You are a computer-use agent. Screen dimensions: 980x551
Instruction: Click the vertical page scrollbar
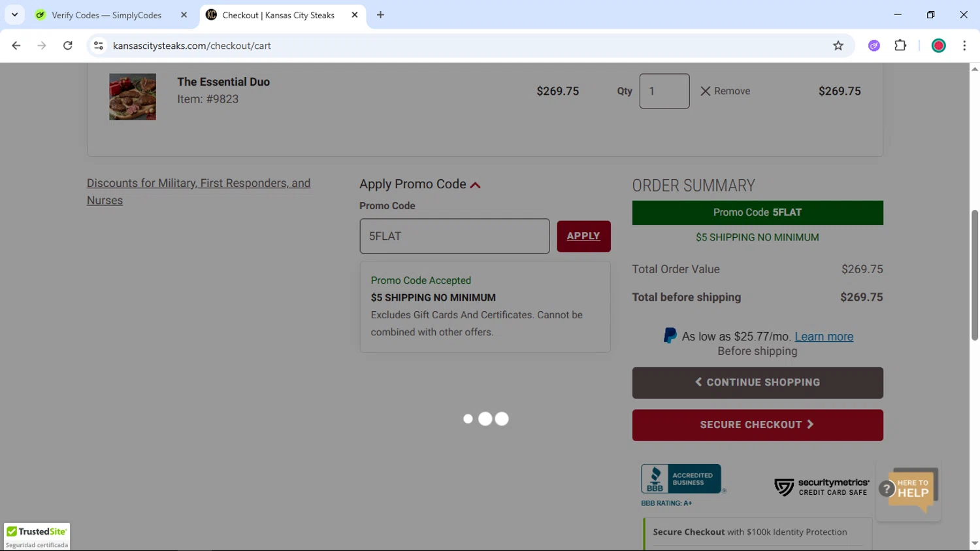[975, 275]
